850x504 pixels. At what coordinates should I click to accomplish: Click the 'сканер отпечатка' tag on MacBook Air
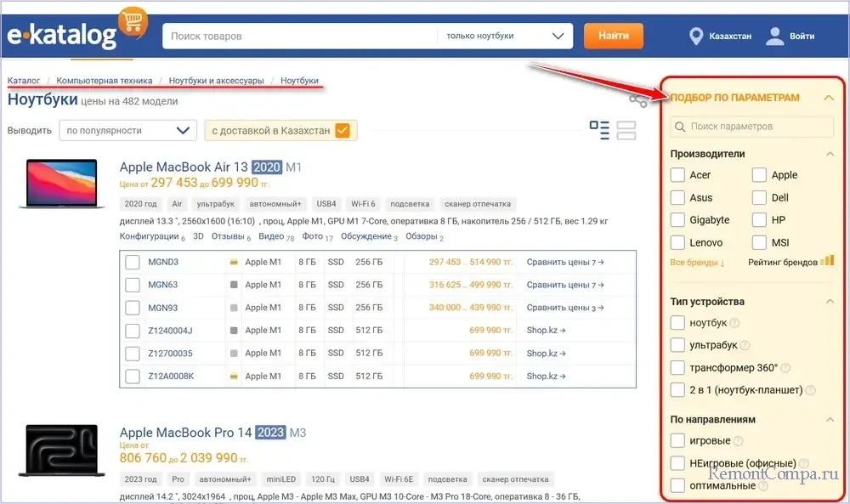(x=478, y=204)
